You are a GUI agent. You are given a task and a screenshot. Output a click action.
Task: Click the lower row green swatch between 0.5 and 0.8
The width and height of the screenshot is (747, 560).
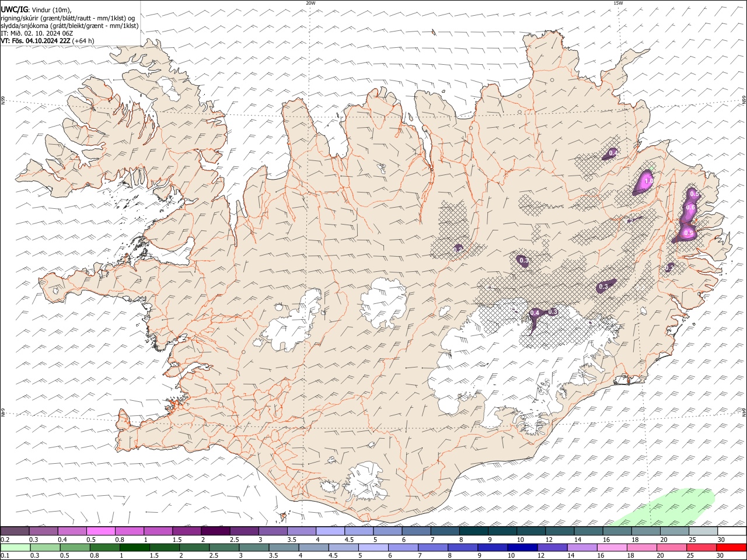(75, 548)
